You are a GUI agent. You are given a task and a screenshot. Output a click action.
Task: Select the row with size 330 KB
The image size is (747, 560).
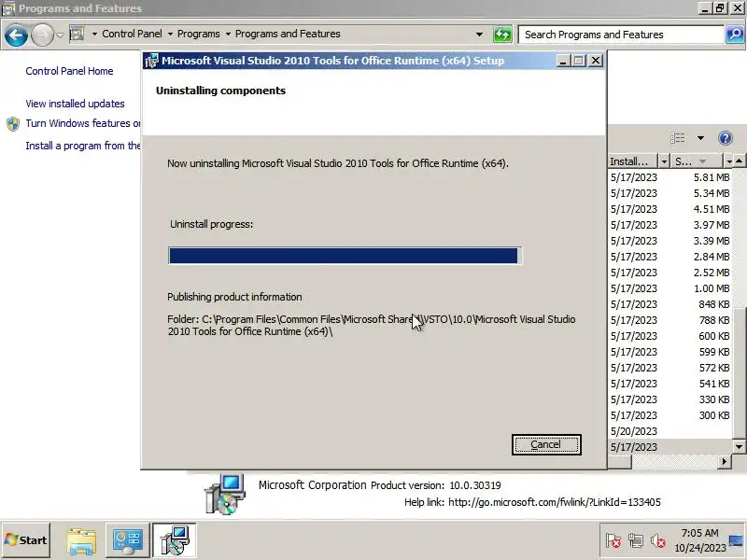pos(669,399)
